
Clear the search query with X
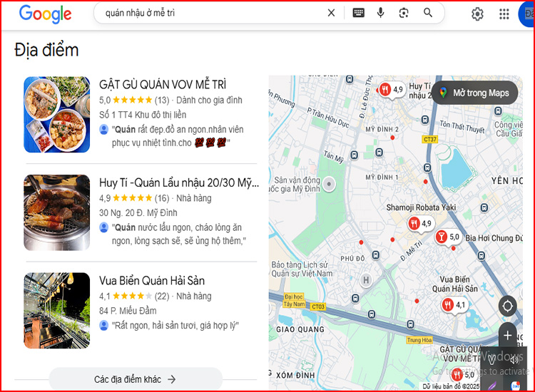coord(331,13)
